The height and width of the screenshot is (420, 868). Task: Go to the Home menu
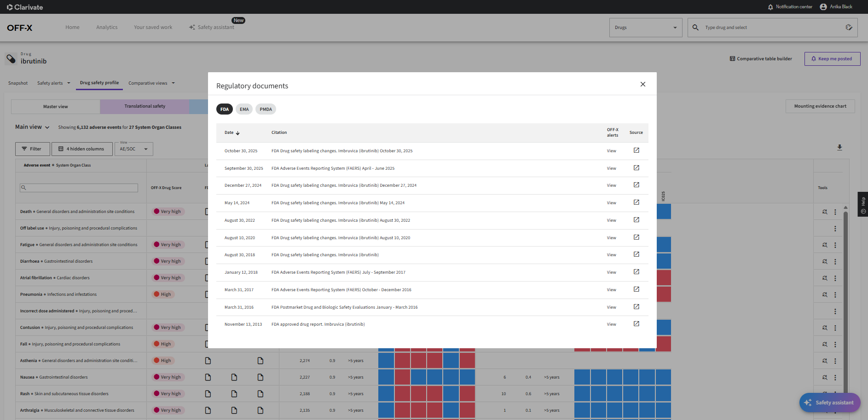tap(72, 28)
